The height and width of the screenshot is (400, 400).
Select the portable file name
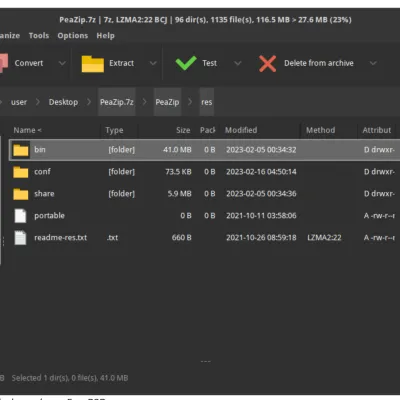pyautogui.click(x=49, y=216)
